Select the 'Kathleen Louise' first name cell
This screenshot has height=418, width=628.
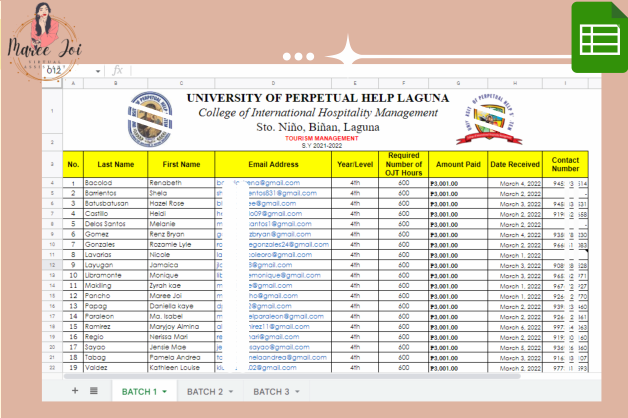(x=181, y=368)
